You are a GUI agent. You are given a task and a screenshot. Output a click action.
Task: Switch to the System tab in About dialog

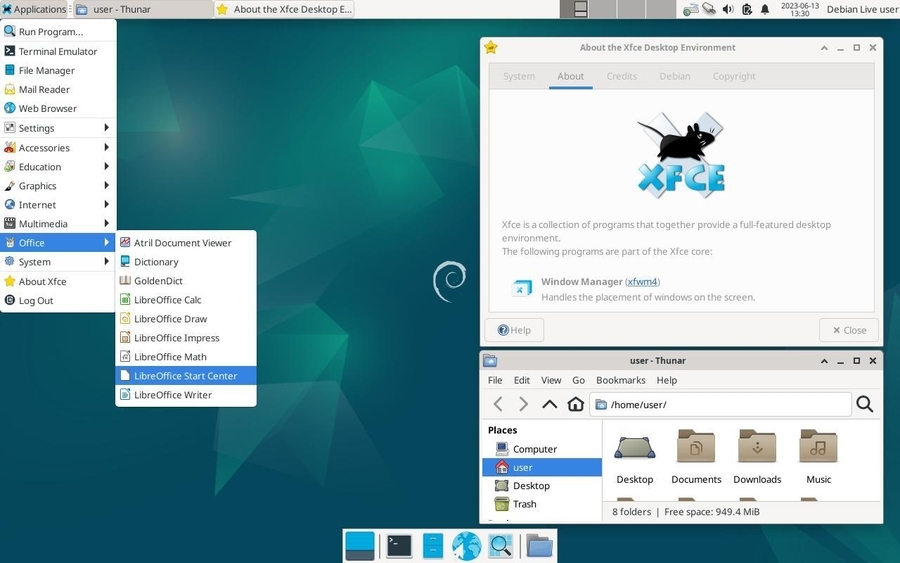coord(519,76)
